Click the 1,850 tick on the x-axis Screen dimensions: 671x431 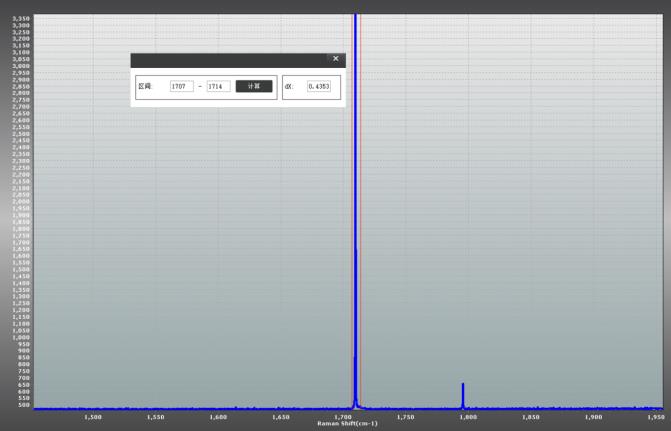click(530, 417)
